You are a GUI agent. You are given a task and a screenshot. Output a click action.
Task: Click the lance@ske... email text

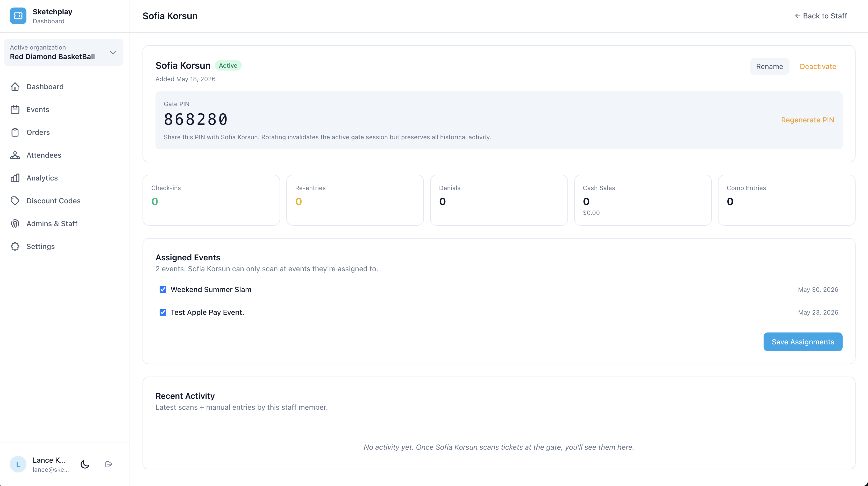(51, 469)
